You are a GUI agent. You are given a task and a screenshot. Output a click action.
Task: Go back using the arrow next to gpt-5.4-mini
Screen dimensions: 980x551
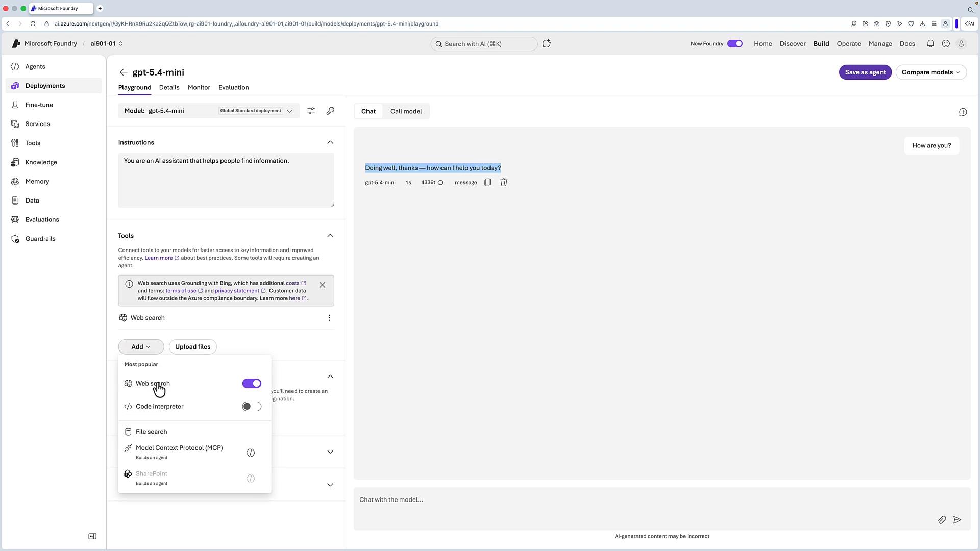(123, 72)
